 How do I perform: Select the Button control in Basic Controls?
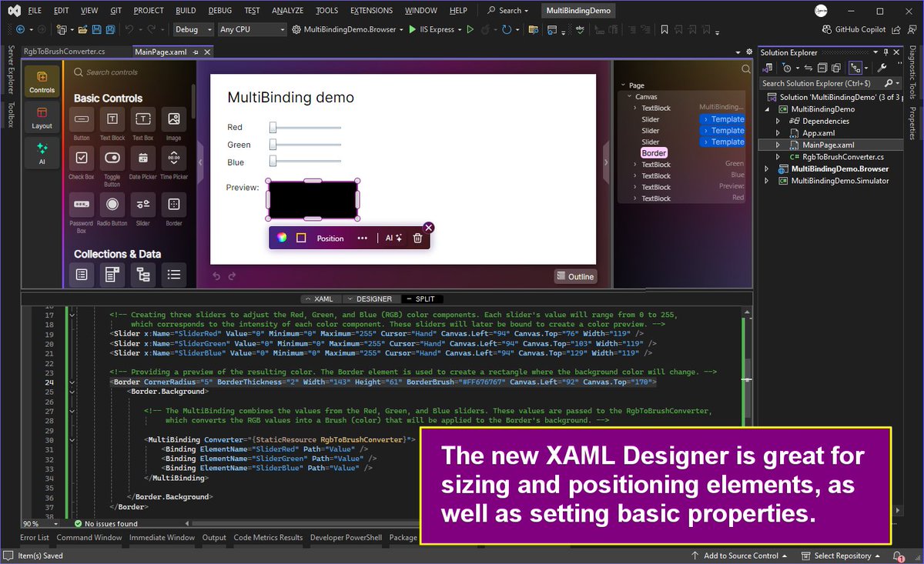click(x=82, y=119)
